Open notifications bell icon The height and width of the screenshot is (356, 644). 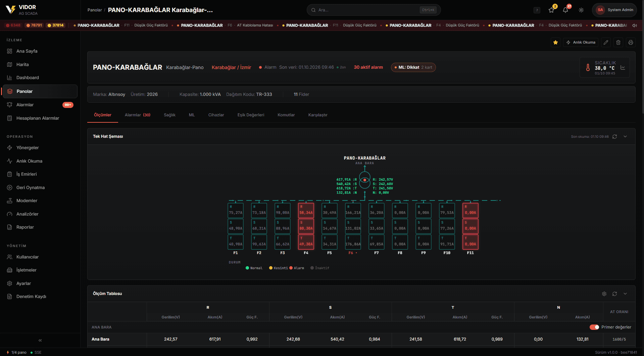point(565,10)
